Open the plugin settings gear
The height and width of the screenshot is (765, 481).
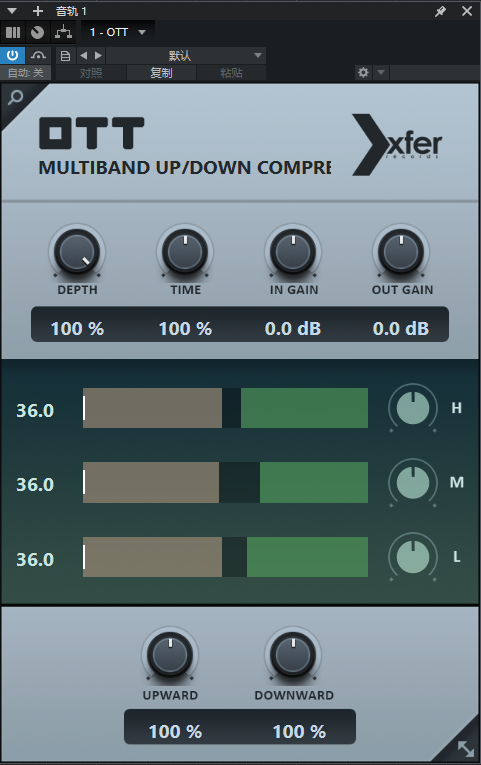[x=363, y=73]
